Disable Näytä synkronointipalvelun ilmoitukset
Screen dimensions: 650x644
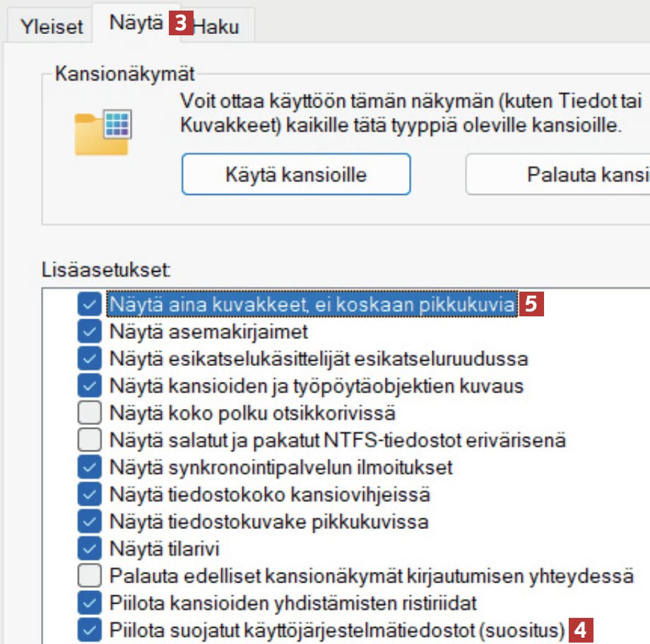coord(88,467)
